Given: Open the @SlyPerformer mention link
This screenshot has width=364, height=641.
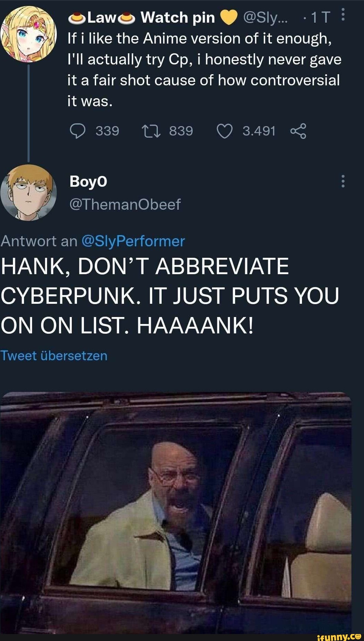Looking at the screenshot, I should point(133,241).
